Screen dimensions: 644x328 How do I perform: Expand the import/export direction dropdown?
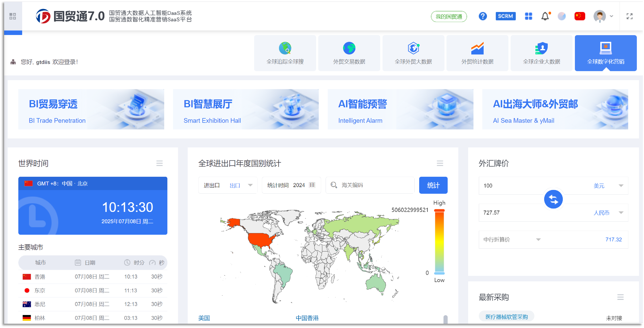click(x=250, y=185)
